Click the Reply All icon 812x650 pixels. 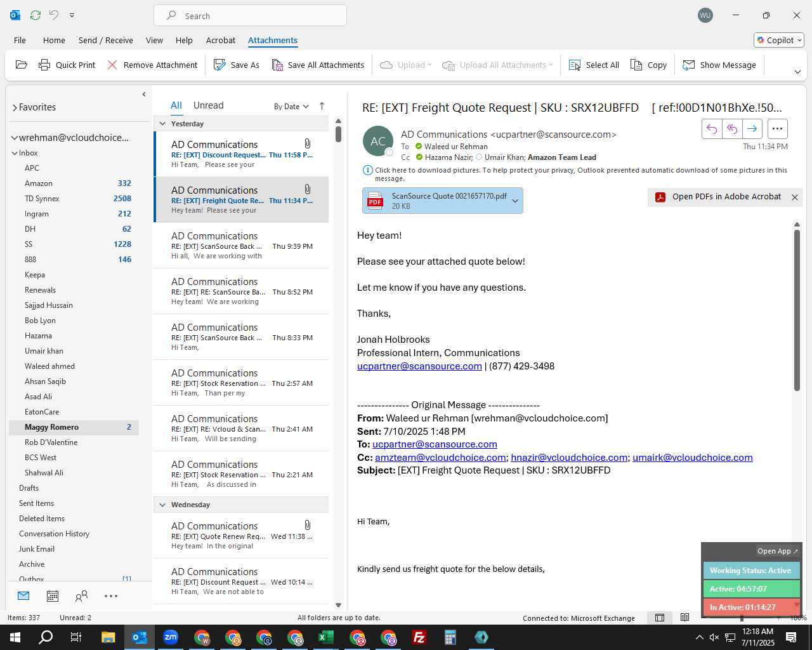(732, 129)
